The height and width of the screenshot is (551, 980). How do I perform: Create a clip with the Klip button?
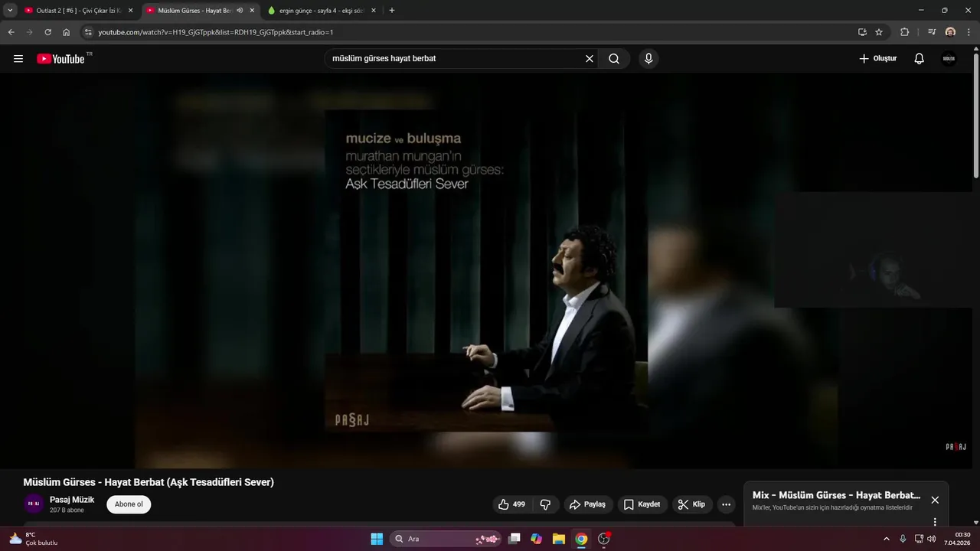coord(692,504)
